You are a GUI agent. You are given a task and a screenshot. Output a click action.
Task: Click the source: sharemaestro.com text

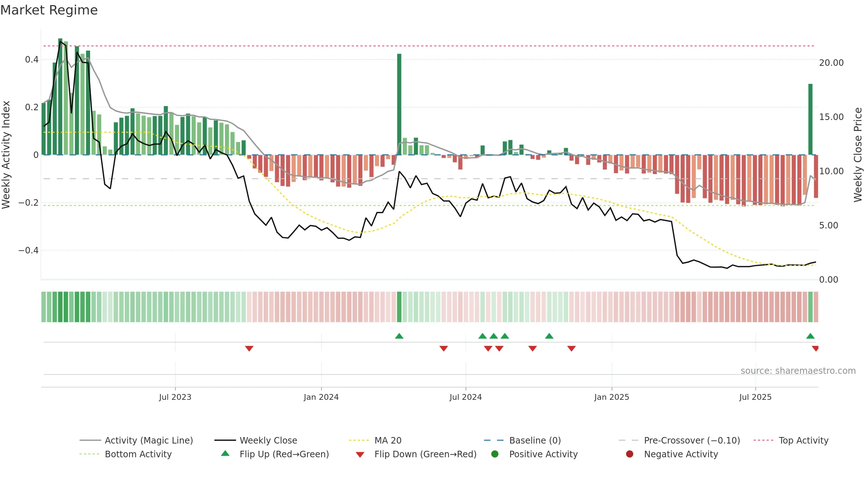pos(798,371)
